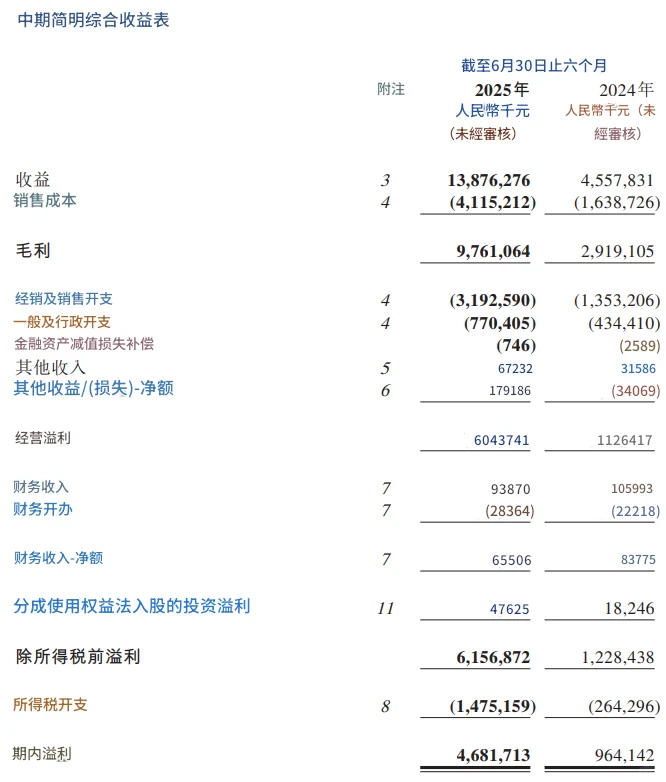Click cost of sales value (4,115,212)
Image resolution: width=666 pixels, height=782 pixels.
[492, 202]
